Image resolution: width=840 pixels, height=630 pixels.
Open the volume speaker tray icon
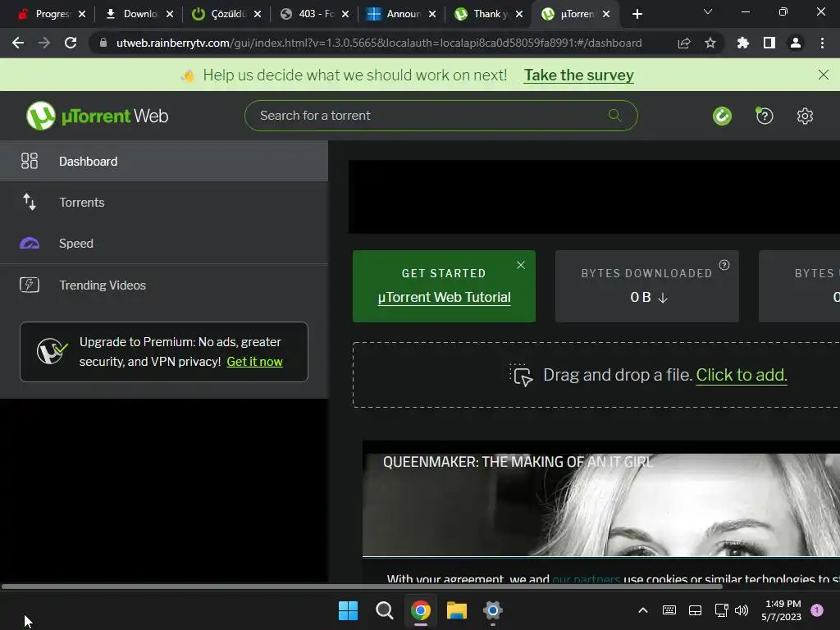[x=742, y=610]
